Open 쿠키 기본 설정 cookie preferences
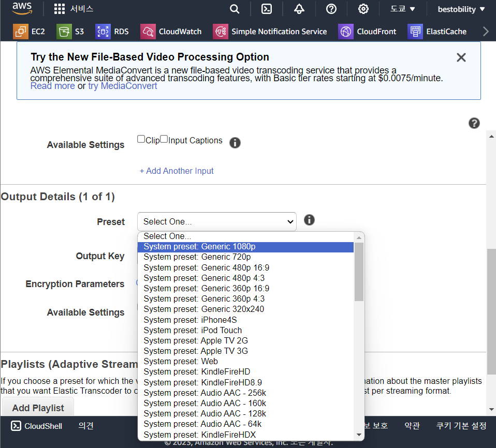The height and width of the screenshot is (448, 496). pyautogui.click(x=461, y=426)
